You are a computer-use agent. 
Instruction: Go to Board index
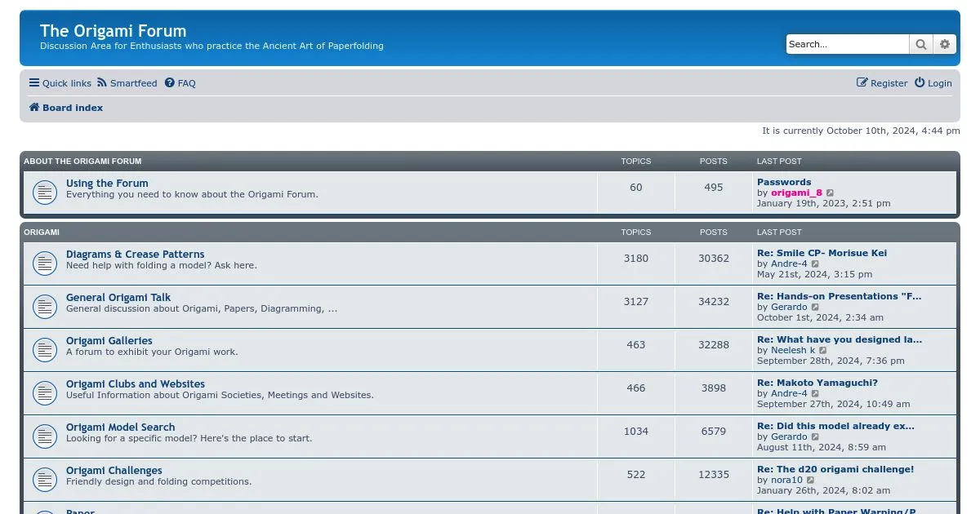tap(66, 108)
